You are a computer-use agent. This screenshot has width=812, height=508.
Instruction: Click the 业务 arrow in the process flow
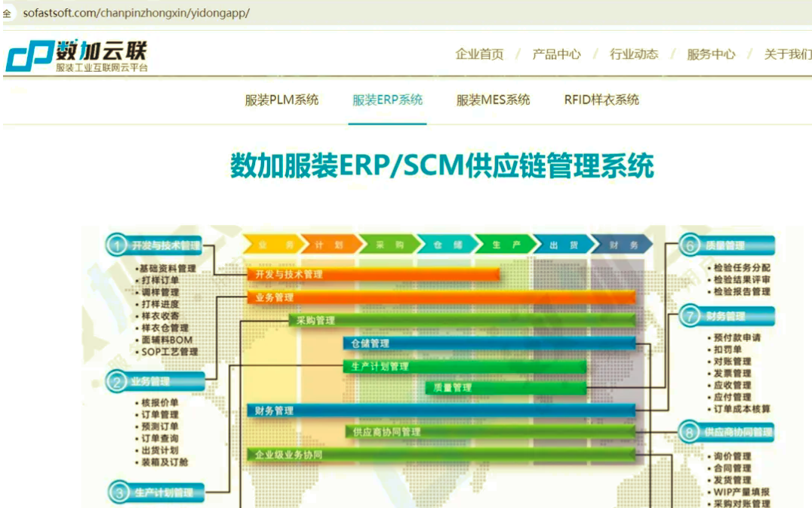[268, 245]
